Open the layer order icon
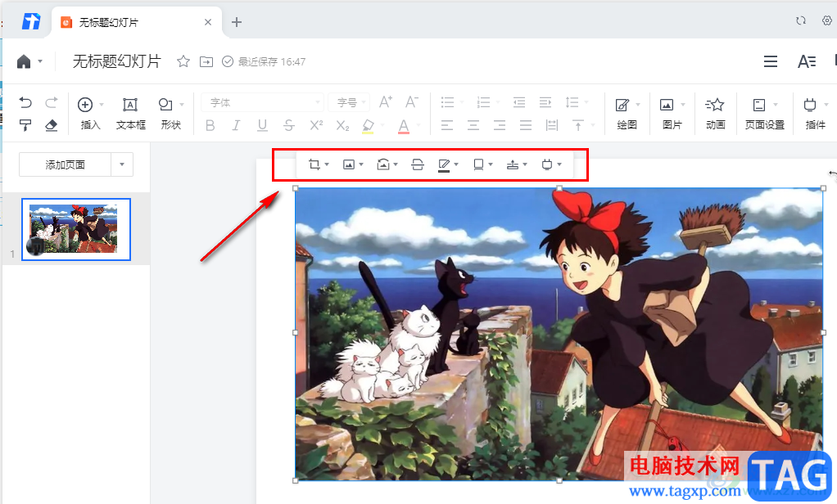Viewport: 837px width, 504px height. (513, 164)
